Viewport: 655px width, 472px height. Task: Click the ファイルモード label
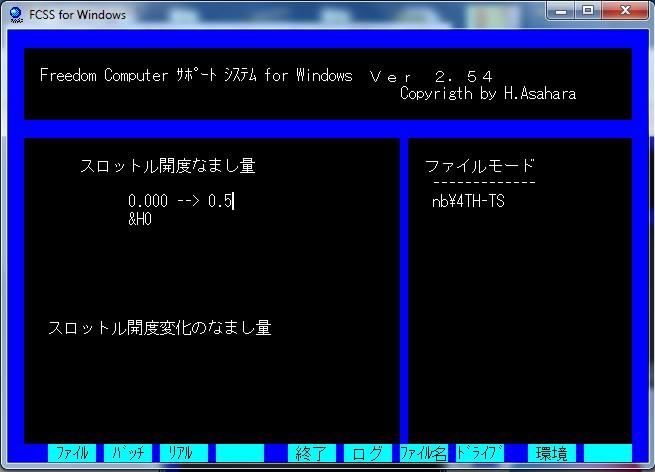click(480, 166)
